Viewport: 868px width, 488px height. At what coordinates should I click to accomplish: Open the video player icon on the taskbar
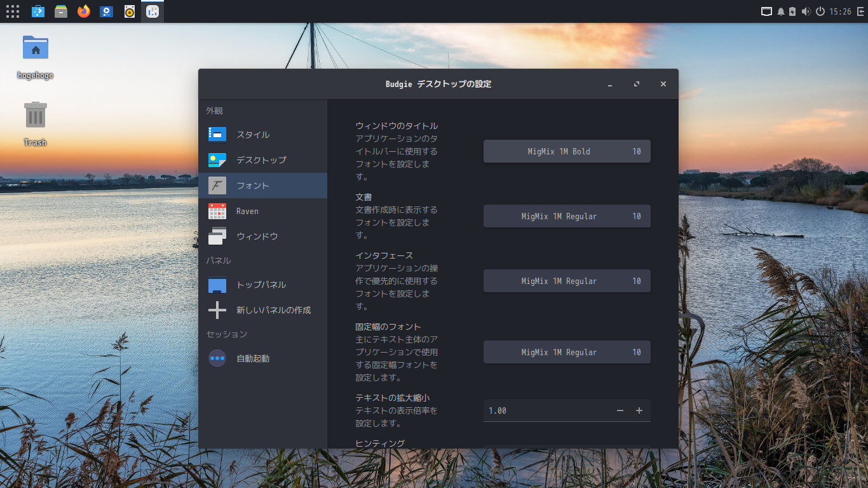106,11
